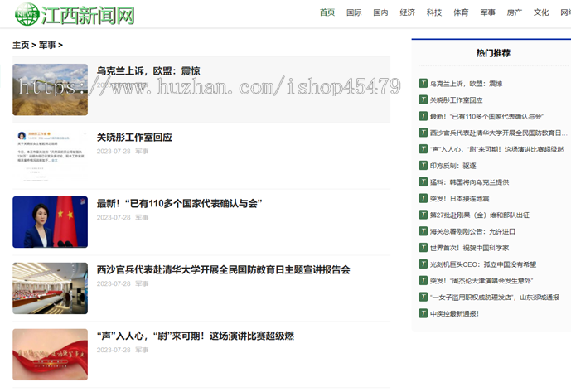Open headline 西沙官兵代表赴清华大学开展全民国防教育日主题宣讲报告会

tap(223, 270)
